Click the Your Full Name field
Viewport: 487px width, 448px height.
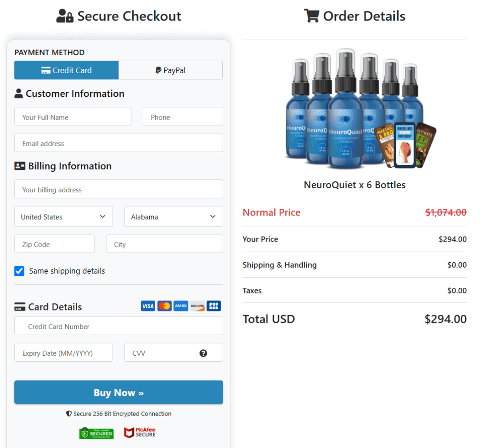pyautogui.click(x=73, y=116)
